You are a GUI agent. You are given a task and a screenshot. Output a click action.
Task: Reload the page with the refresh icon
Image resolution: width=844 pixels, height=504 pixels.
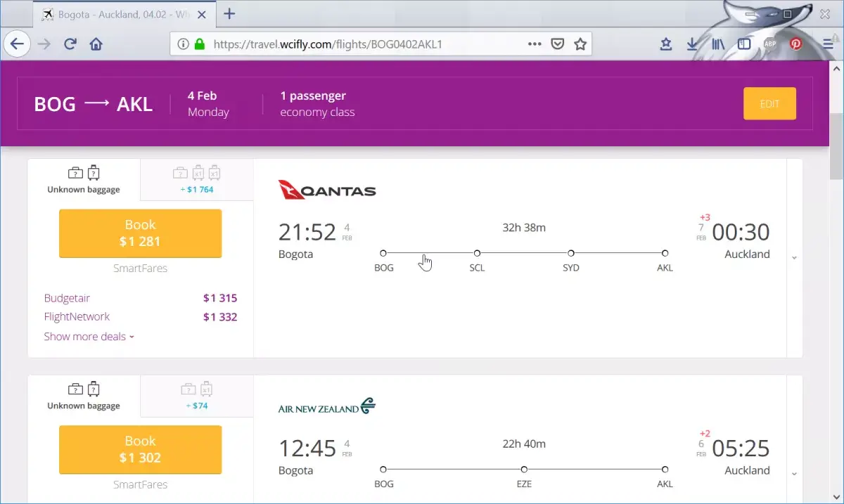[70, 44]
